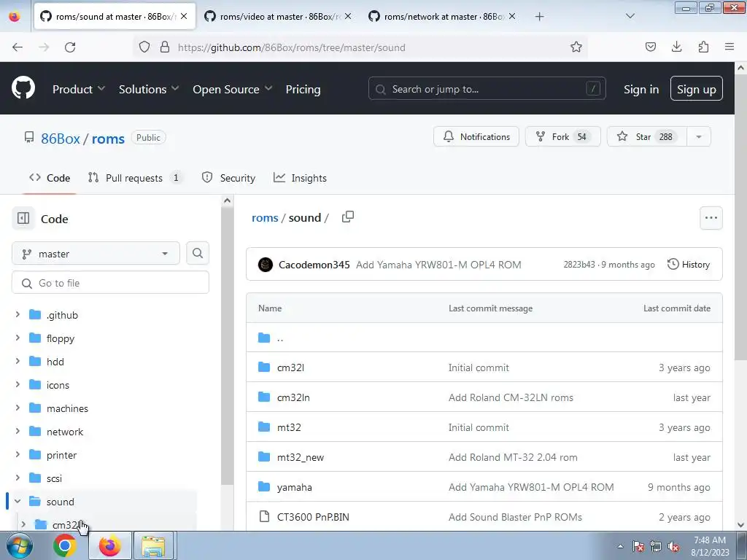Viewport: 747px width, 560px height.
Task: Open the cm32ln folder in the file list
Action: (293, 397)
